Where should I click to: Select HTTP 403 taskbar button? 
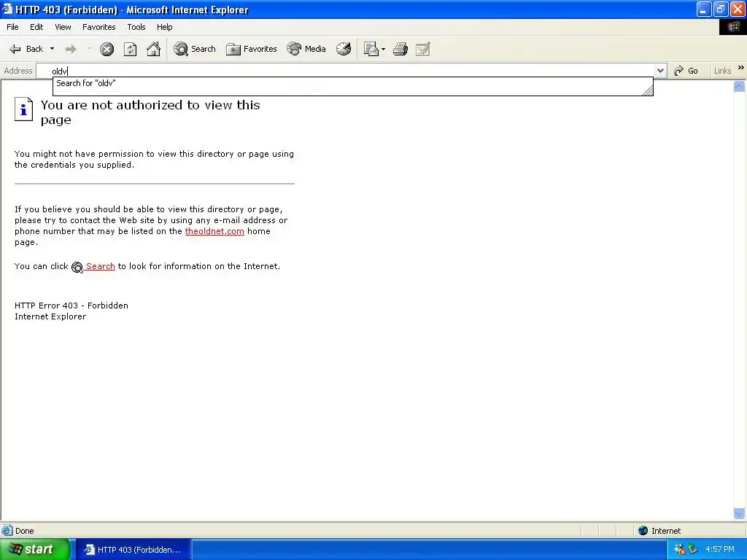(133, 550)
